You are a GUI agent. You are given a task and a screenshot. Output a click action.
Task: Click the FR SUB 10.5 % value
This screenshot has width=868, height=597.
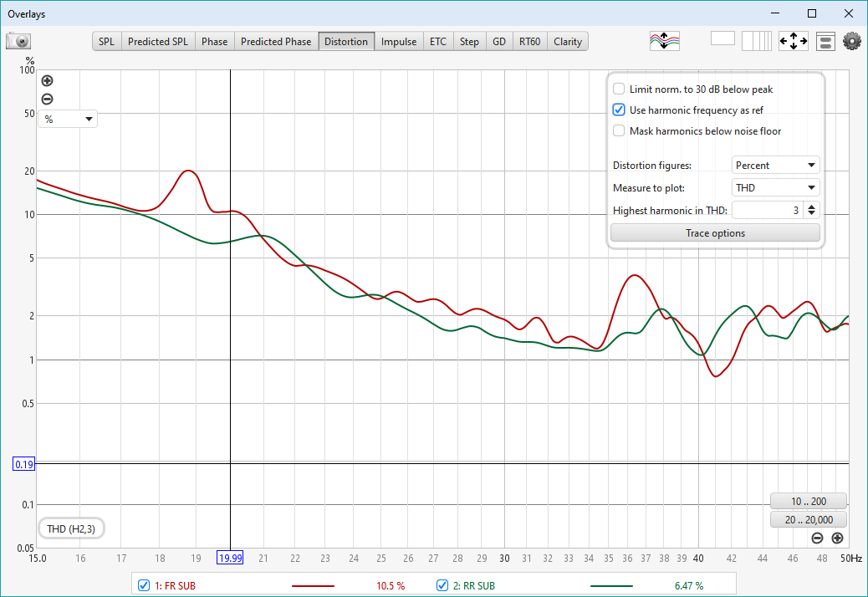391,586
